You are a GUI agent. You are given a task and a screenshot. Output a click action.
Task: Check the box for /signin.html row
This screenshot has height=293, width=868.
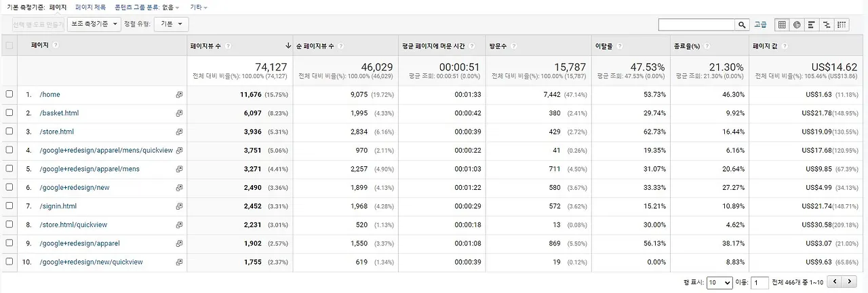coord(9,206)
